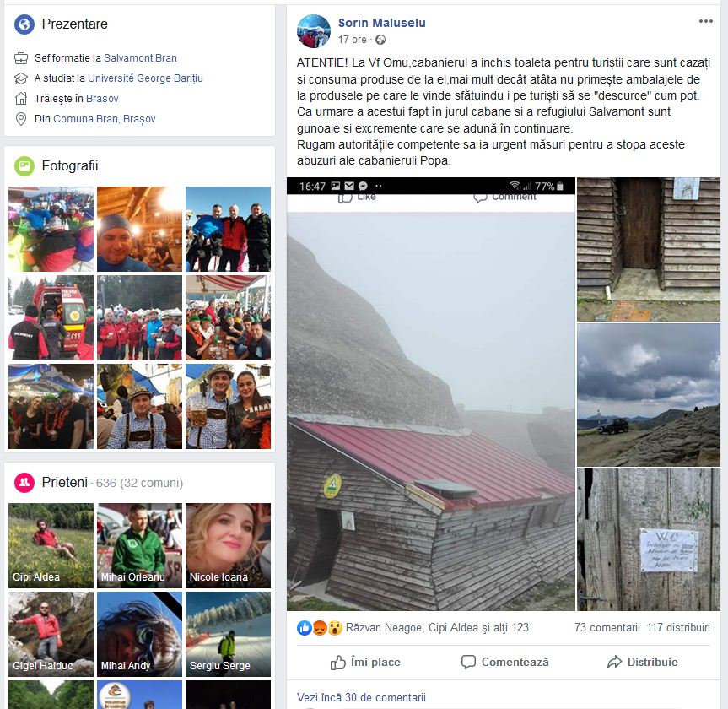Click the green Fotografii section icon
This screenshot has width=728, height=709.
[x=24, y=166]
